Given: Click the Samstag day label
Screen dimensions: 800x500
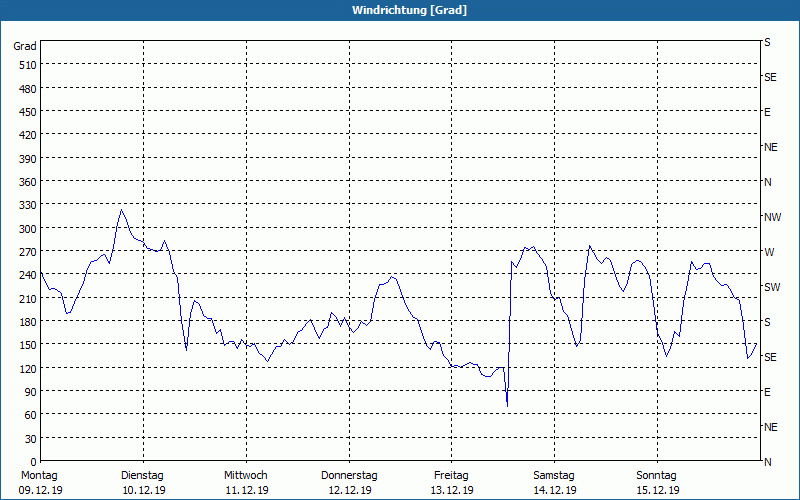Looking at the screenshot, I should tap(554, 476).
